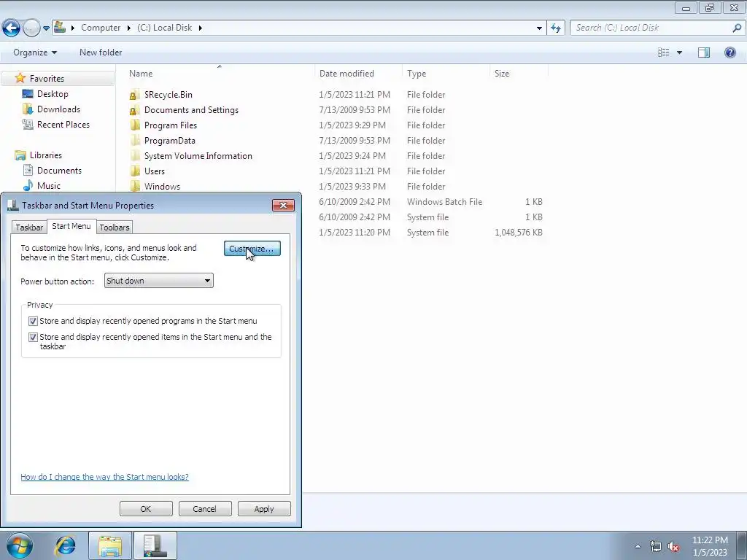747x560 pixels.
Task: Expand the arrow after (C:) Local Disk
Action: pyautogui.click(x=200, y=28)
